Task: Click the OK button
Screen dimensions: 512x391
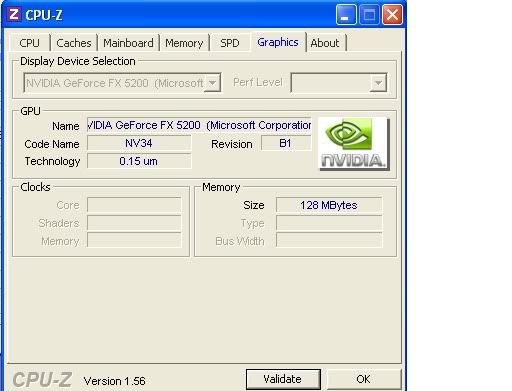Action: pyautogui.click(x=363, y=379)
